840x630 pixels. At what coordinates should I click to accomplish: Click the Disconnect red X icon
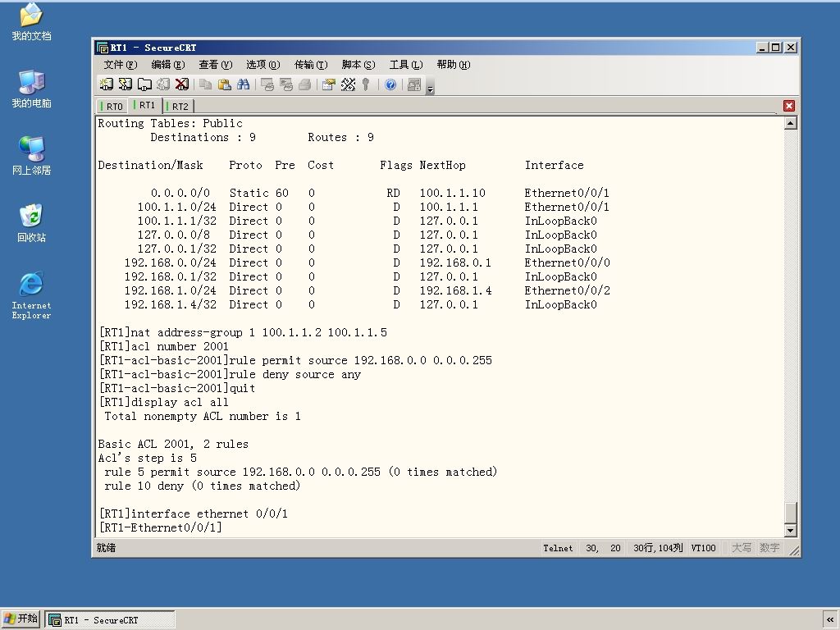[182, 84]
